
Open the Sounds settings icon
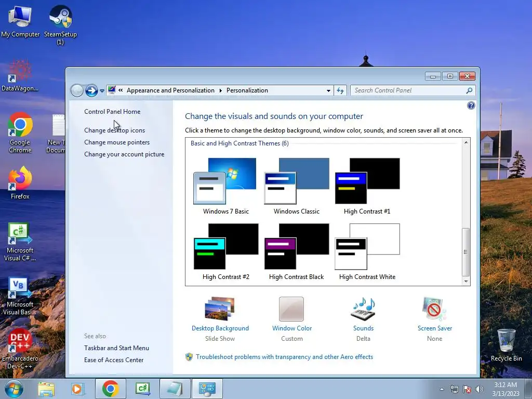pos(363,309)
